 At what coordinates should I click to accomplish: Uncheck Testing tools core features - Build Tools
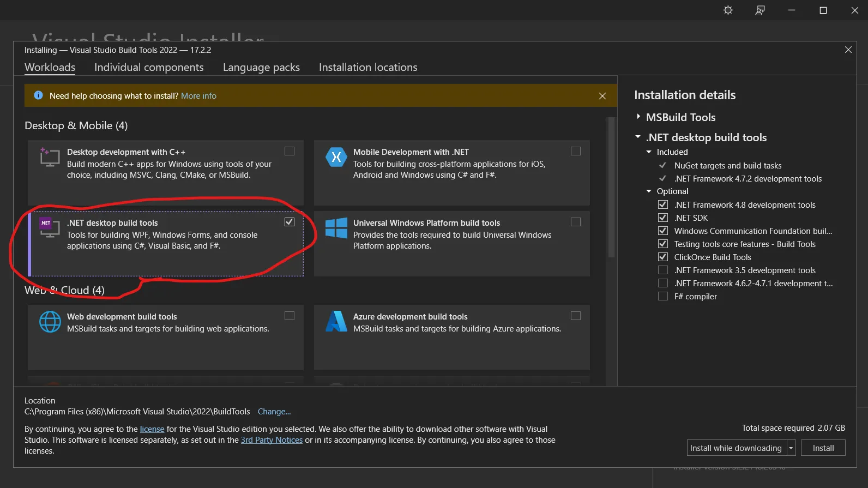[663, 244]
